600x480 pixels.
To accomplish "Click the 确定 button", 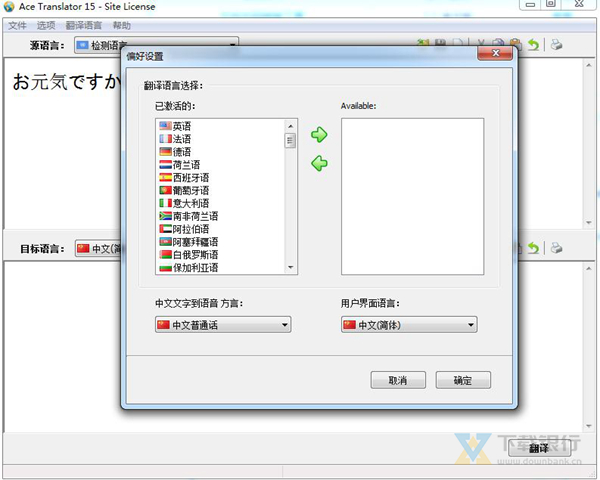I will click(x=463, y=380).
